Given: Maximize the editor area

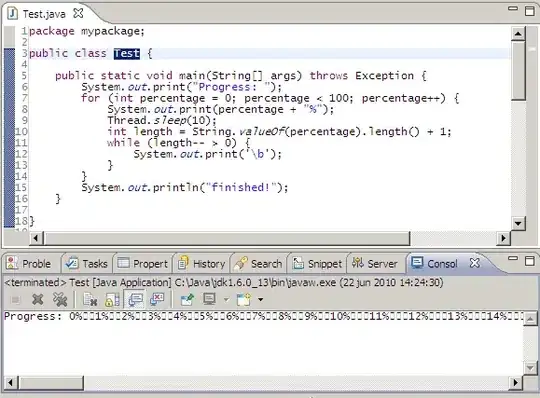Looking at the screenshot, I should point(530,11).
